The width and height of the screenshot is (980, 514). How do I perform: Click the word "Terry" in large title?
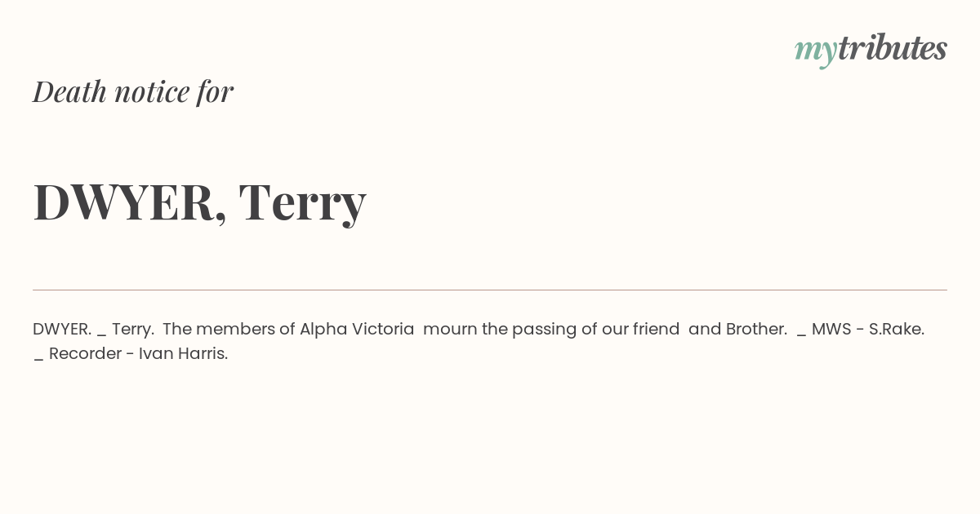coord(303,203)
